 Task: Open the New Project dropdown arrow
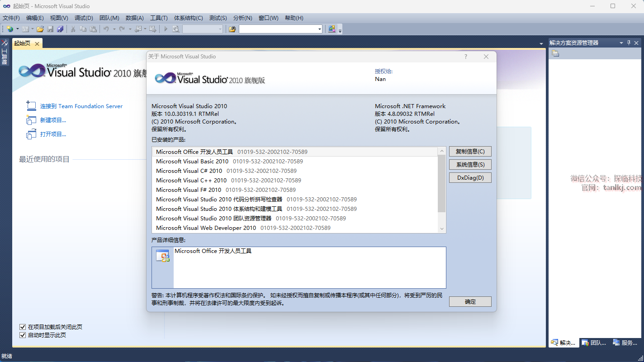[x=17, y=29]
